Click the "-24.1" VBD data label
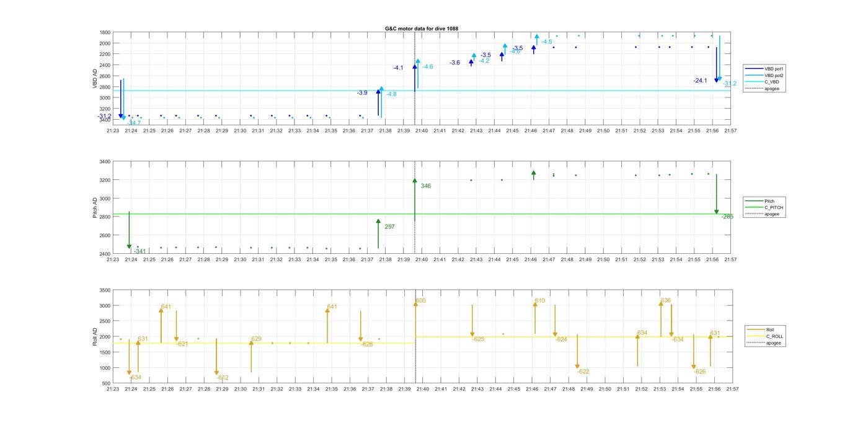Screen dimensions: 868x430 (700, 81)
